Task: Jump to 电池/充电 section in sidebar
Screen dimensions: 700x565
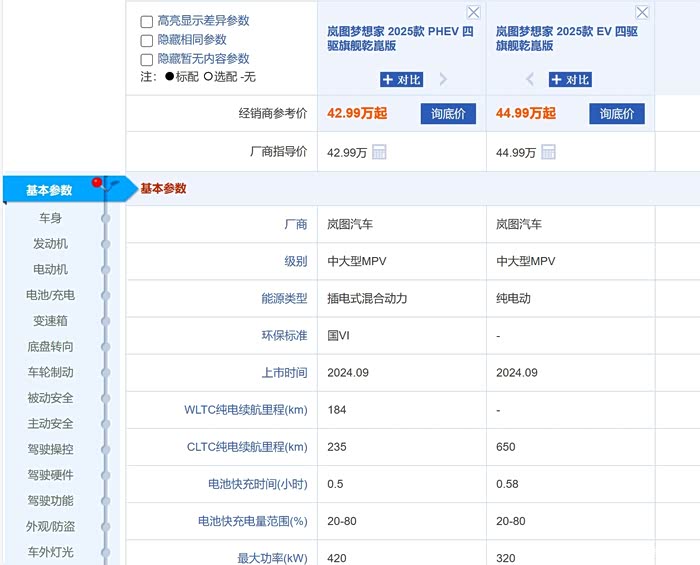Action: pos(50,295)
